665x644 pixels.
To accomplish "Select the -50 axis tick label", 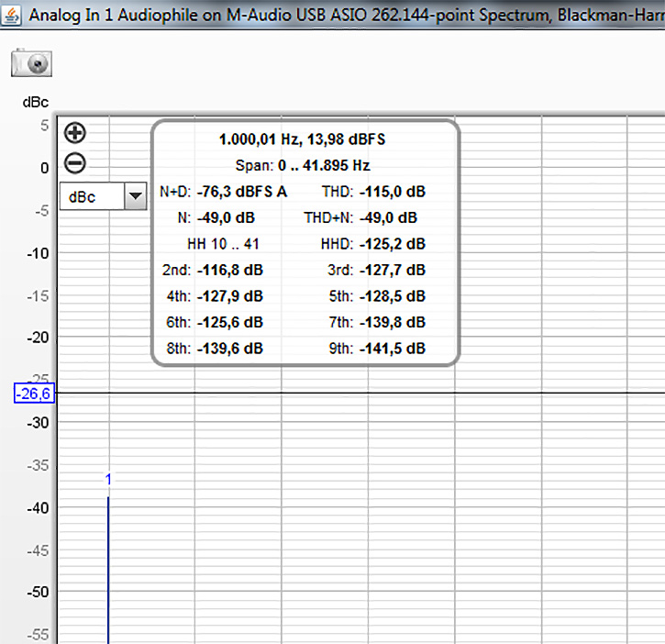I will coord(38,592).
